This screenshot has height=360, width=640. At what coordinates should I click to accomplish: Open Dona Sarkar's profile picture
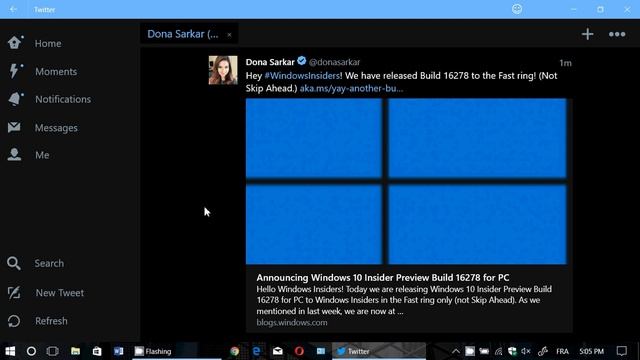(x=223, y=70)
